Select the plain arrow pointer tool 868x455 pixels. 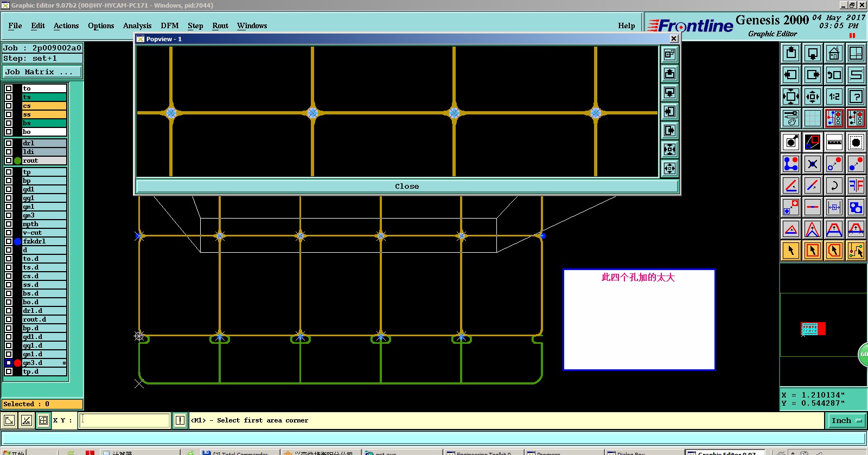791,251
